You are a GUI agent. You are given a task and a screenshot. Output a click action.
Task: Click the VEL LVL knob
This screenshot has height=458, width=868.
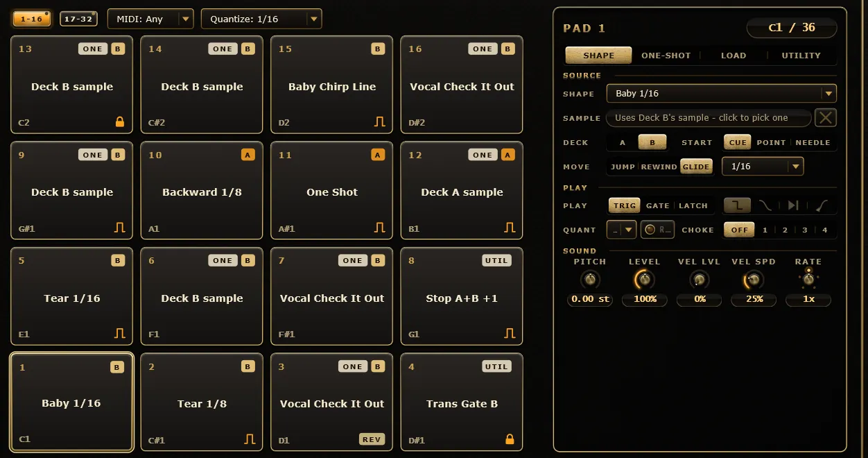coord(699,280)
